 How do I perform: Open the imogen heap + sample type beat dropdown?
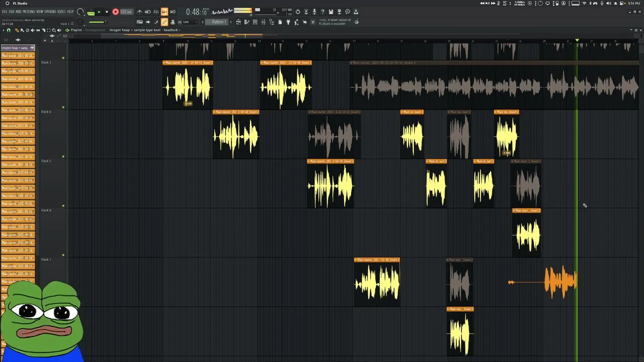pyautogui.click(x=144, y=30)
